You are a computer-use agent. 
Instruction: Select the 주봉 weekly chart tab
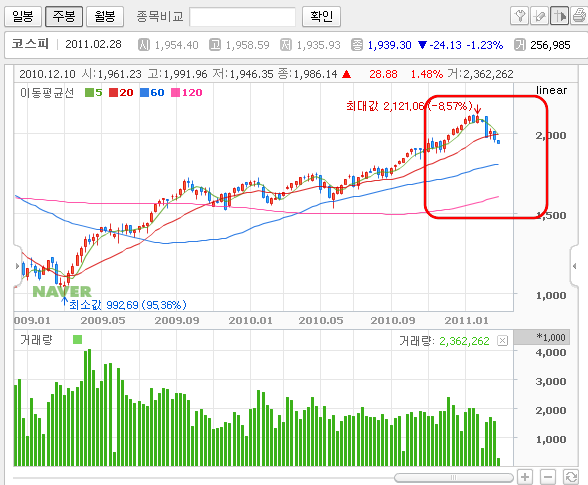pos(64,16)
